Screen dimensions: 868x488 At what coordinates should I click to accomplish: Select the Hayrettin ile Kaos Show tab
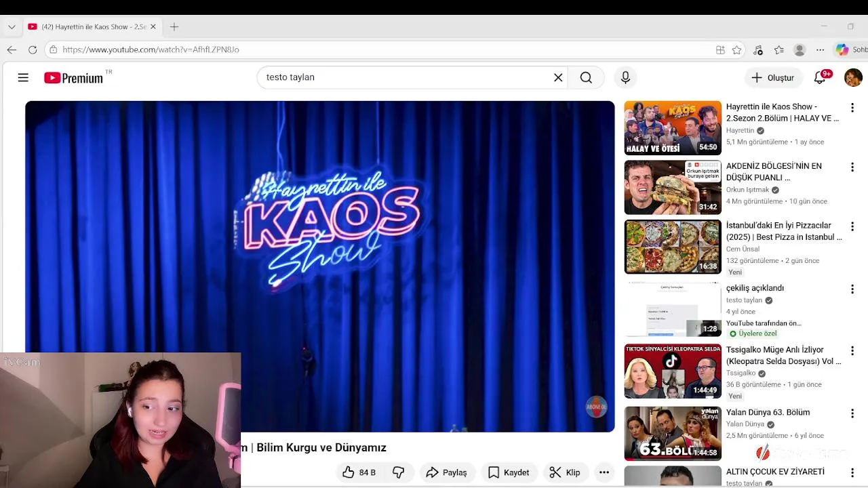[92, 27]
